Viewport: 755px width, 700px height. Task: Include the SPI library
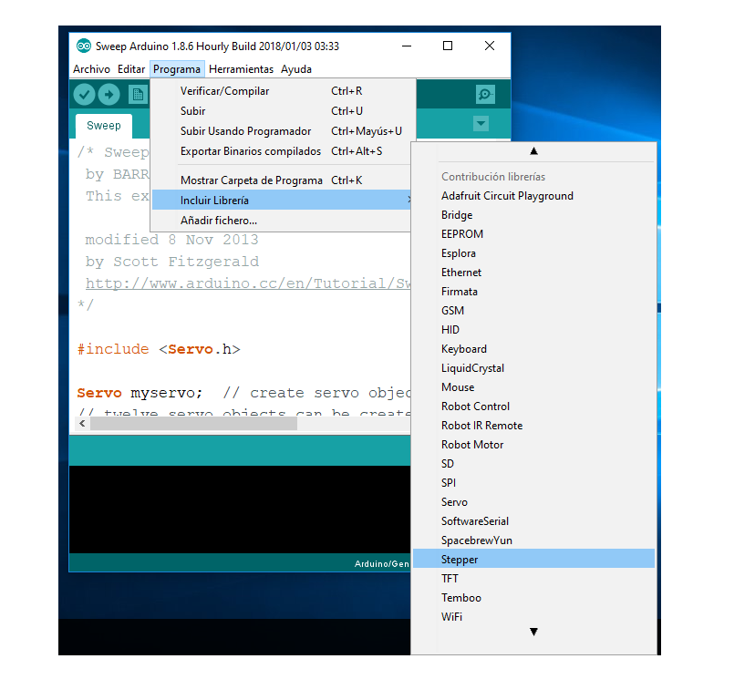click(x=533, y=483)
